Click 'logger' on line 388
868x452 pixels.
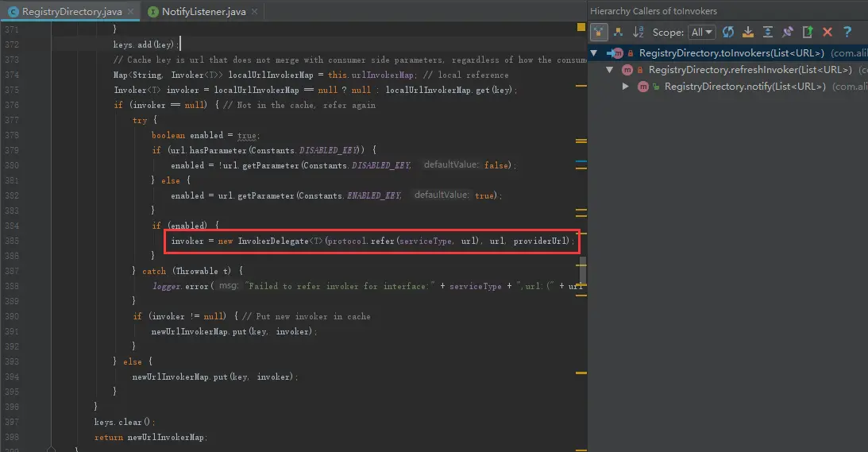pyautogui.click(x=167, y=287)
